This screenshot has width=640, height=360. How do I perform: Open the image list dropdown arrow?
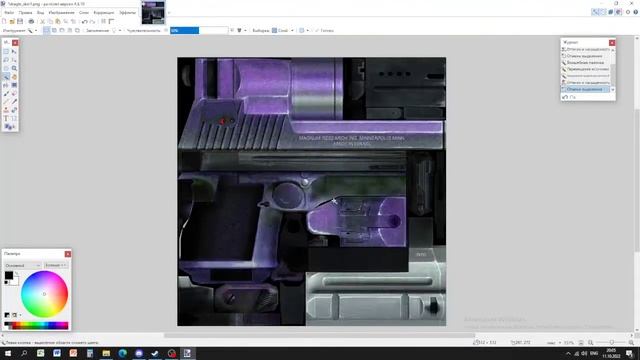click(169, 13)
